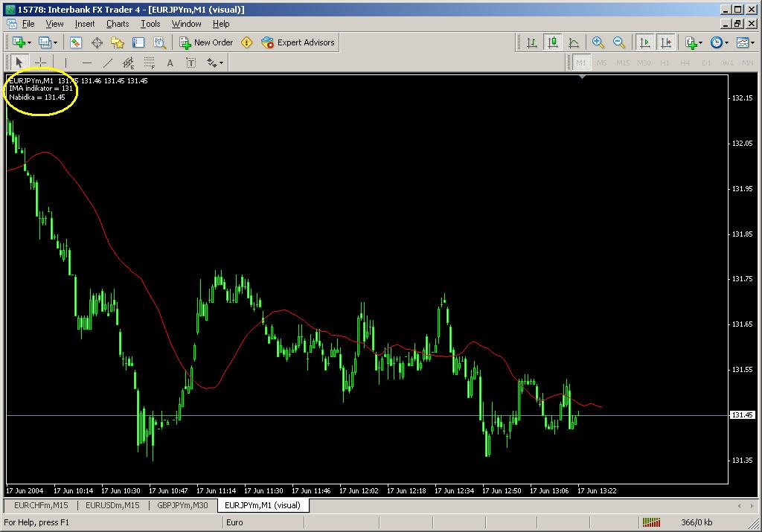Click the arrows objects tool icon
This screenshot has height=532, width=762.
[x=212, y=63]
